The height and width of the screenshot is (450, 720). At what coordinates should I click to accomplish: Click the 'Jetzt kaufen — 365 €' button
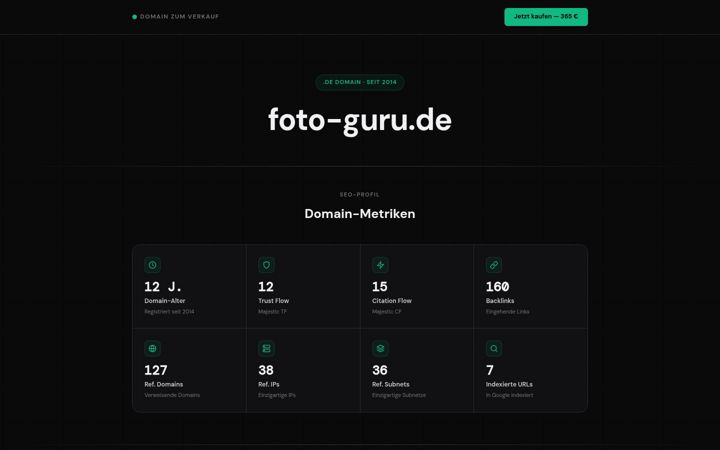[546, 17]
